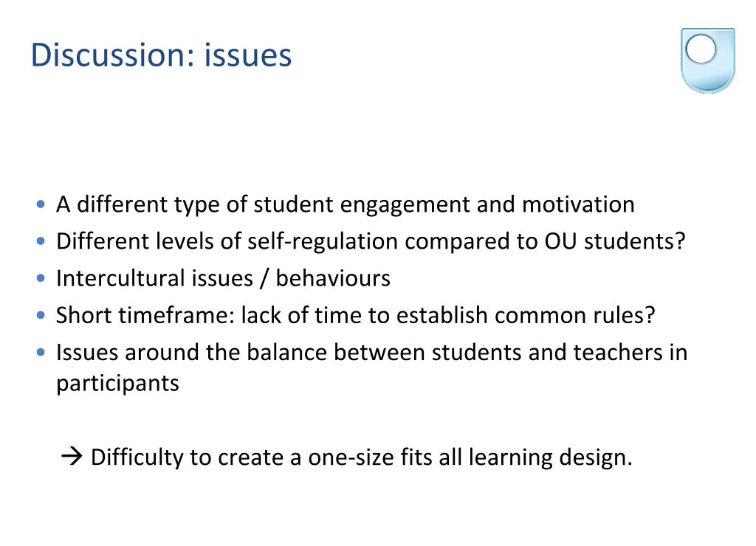756x546 pixels.
Task: Click the right arrow symbol before 'Difficulty'
Action: [x=72, y=456]
